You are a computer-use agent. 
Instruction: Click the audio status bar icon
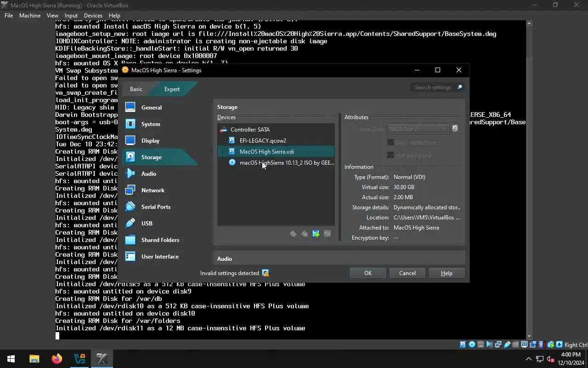click(489, 345)
